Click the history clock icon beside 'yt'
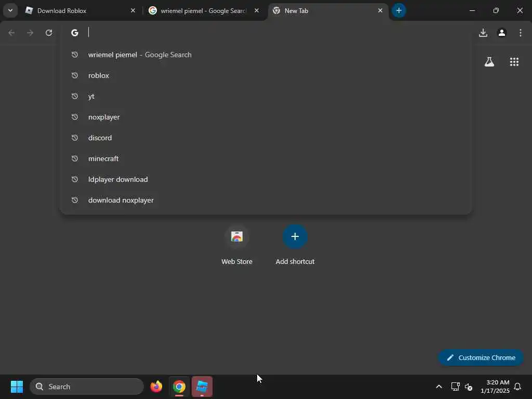 (75, 96)
